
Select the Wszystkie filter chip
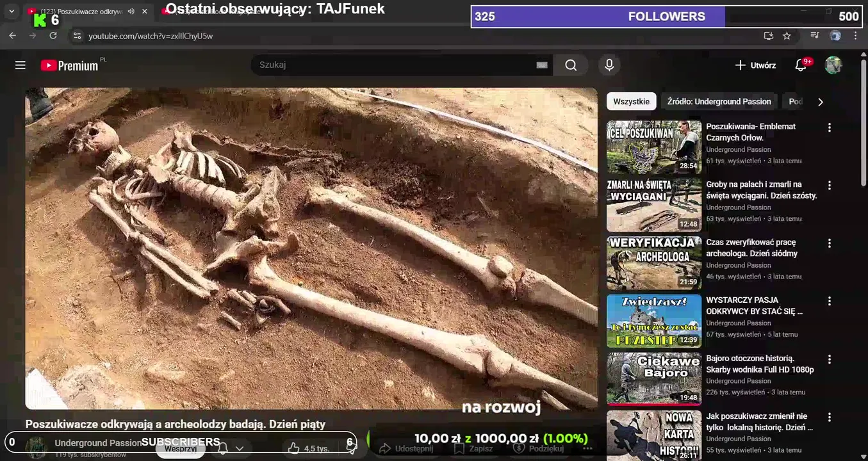click(631, 101)
